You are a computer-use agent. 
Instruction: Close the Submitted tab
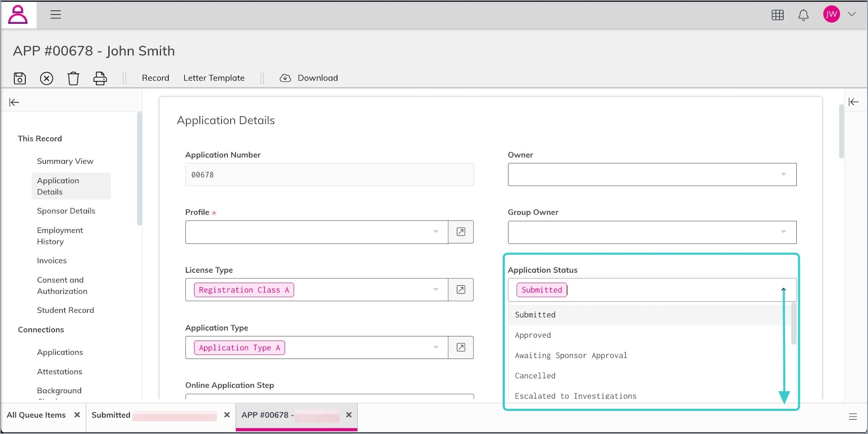227,415
